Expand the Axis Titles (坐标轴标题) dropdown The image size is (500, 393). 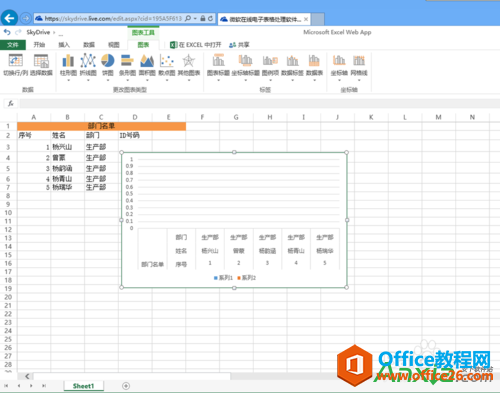[245, 80]
